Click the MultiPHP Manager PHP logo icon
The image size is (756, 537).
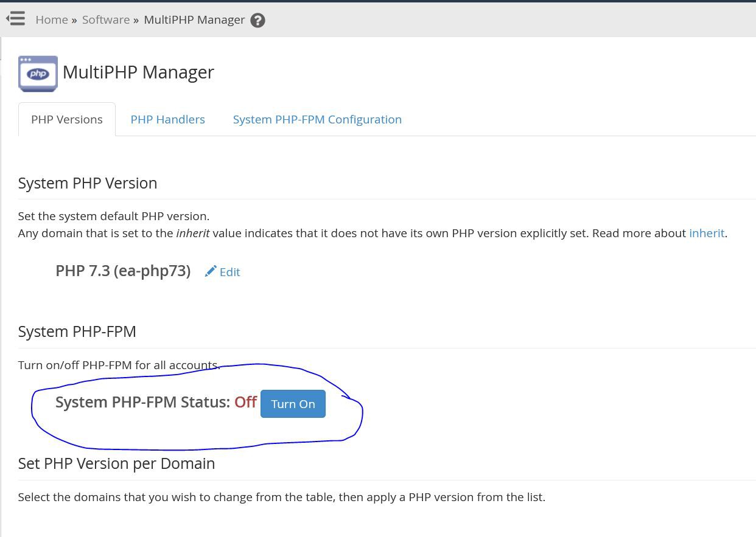coord(38,74)
